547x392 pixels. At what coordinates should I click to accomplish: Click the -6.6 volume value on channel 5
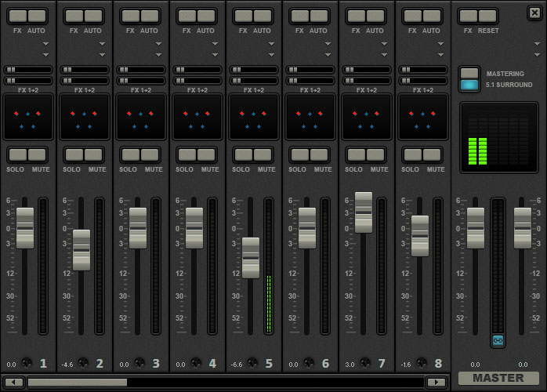pos(237,365)
